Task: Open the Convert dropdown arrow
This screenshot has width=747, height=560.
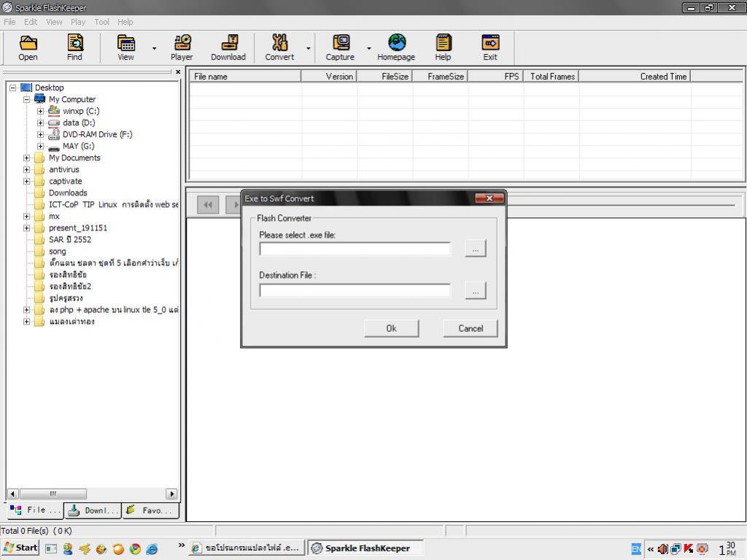Action: click(309, 49)
